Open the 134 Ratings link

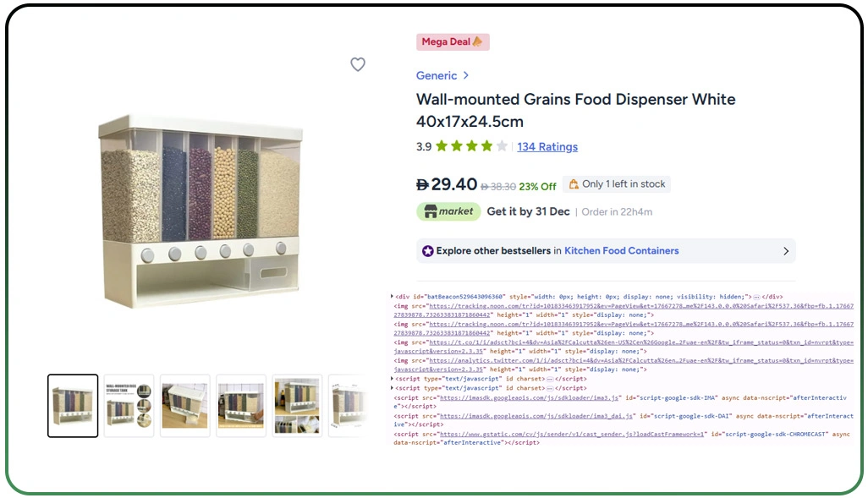pos(547,146)
